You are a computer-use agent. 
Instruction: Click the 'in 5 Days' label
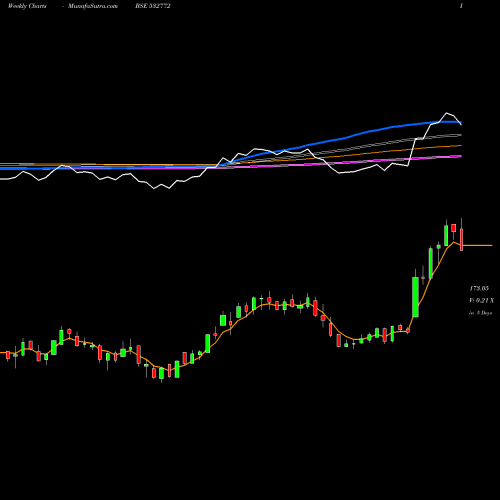tap(481, 313)
